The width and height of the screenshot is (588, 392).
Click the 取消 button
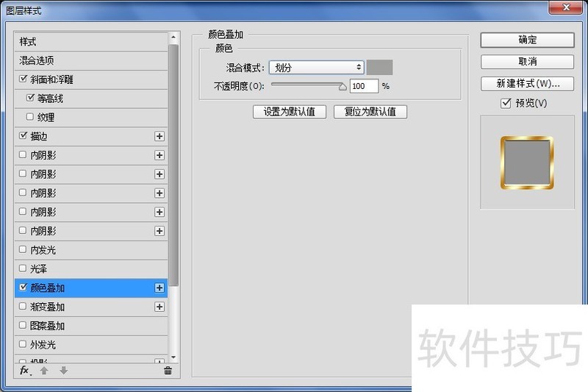527,62
